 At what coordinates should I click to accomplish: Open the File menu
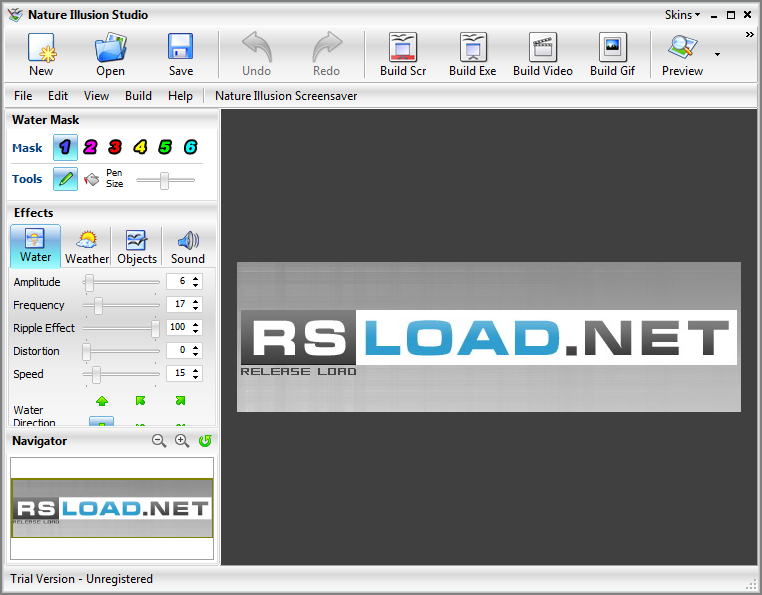[23, 96]
